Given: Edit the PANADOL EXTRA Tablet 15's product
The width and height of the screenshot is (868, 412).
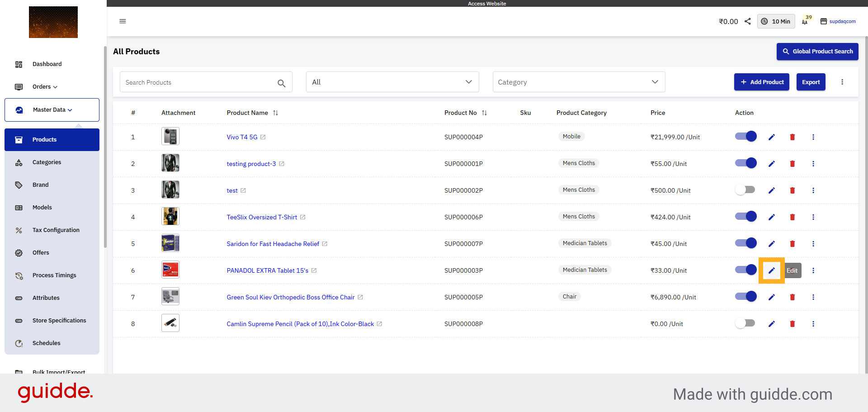Looking at the screenshot, I should click(771, 270).
